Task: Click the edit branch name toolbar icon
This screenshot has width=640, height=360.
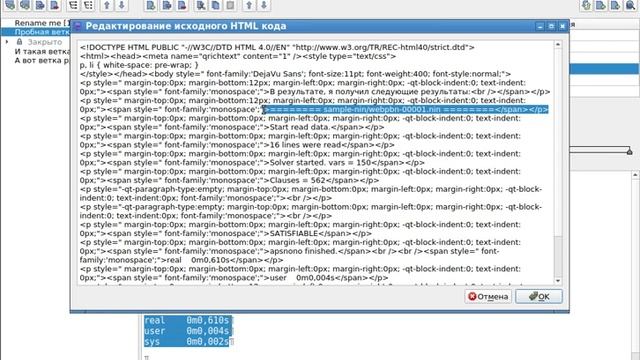Action: coord(40,5)
